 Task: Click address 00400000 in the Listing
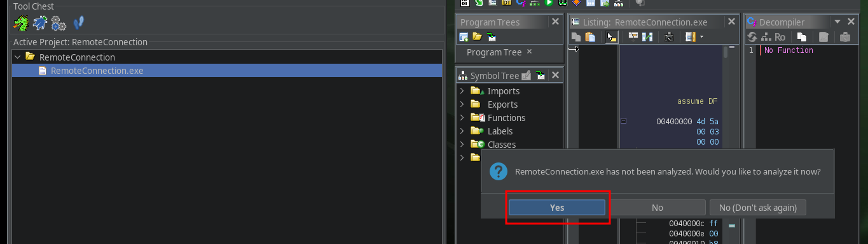coord(674,121)
